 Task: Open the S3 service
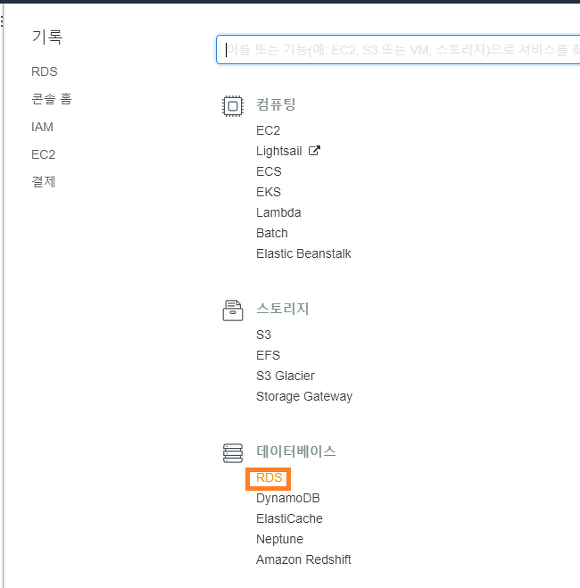click(264, 334)
